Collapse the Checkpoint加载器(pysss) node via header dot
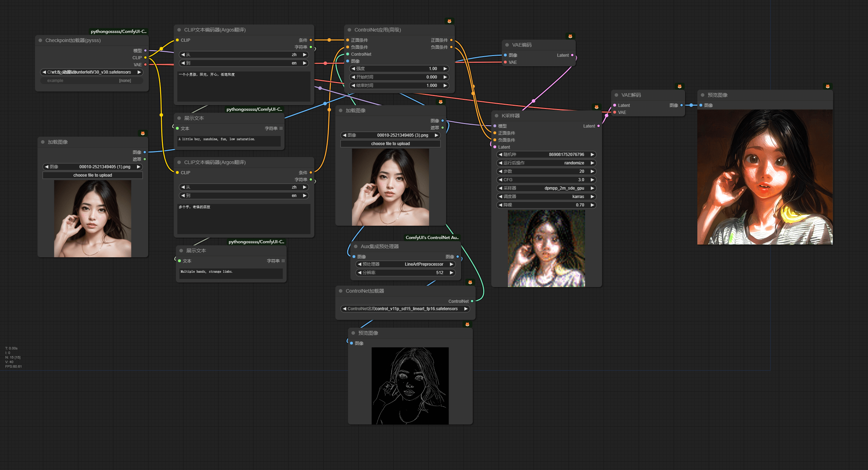Image resolution: width=868 pixels, height=470 pixels. [x=40, y=40]
